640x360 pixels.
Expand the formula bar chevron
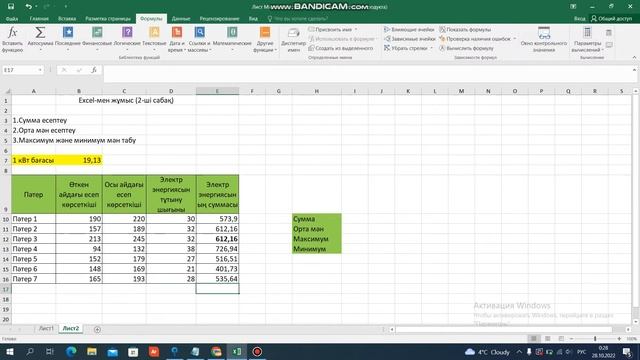(x=634, y=70)
